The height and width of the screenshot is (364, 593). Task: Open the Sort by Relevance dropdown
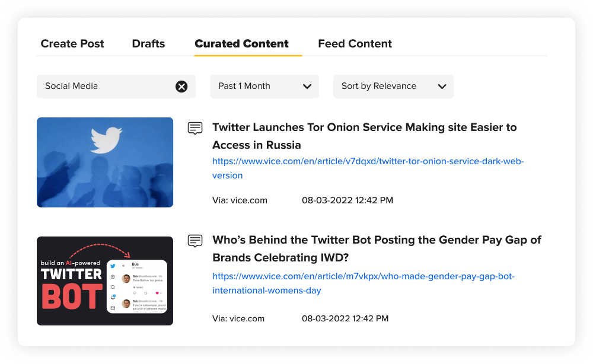coord(393,87)
